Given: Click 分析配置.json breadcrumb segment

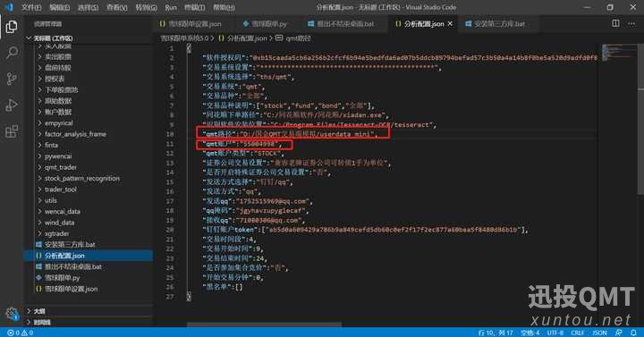Looking at the screenshot, I should (x=247, y=38).
